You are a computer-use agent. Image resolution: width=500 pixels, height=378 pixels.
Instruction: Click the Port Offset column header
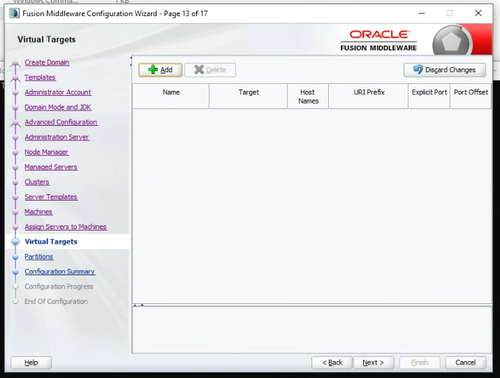[x=471, y=96]
